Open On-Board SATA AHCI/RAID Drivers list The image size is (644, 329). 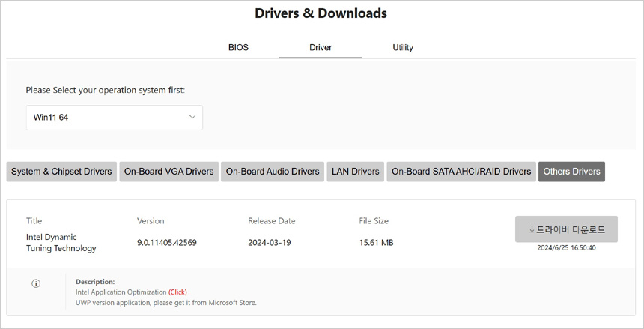pyautogui.click(x=461, y=172)
